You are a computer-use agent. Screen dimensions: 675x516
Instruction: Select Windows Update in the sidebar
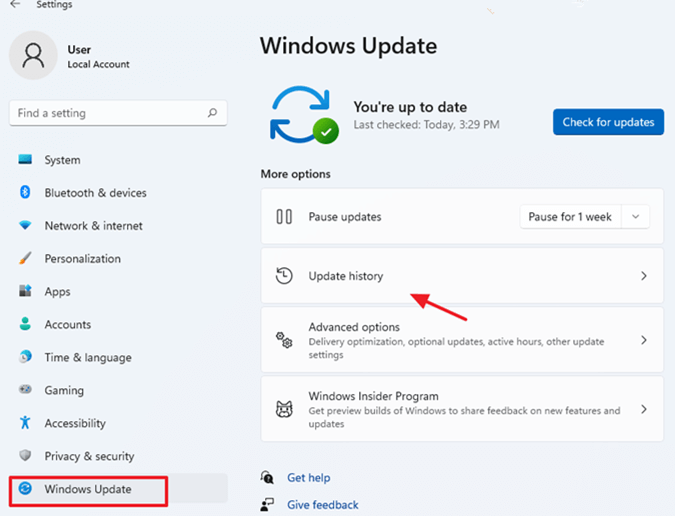(x=88, y=490)
